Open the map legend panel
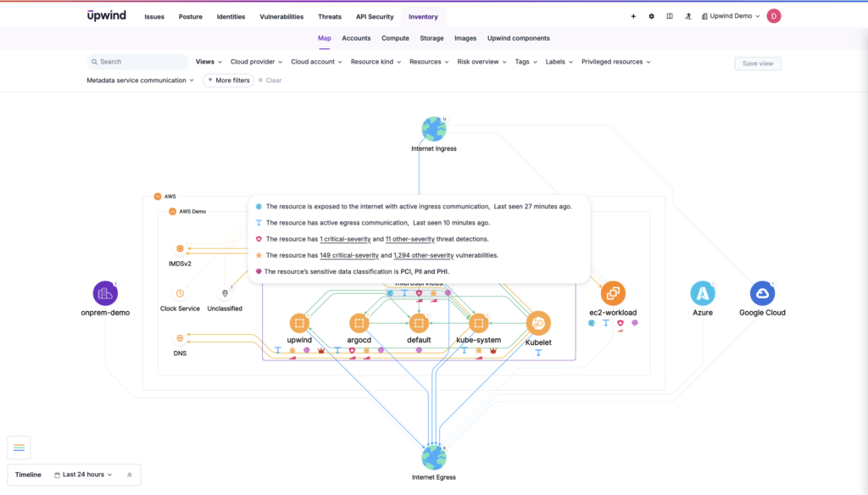 [19, 448]
